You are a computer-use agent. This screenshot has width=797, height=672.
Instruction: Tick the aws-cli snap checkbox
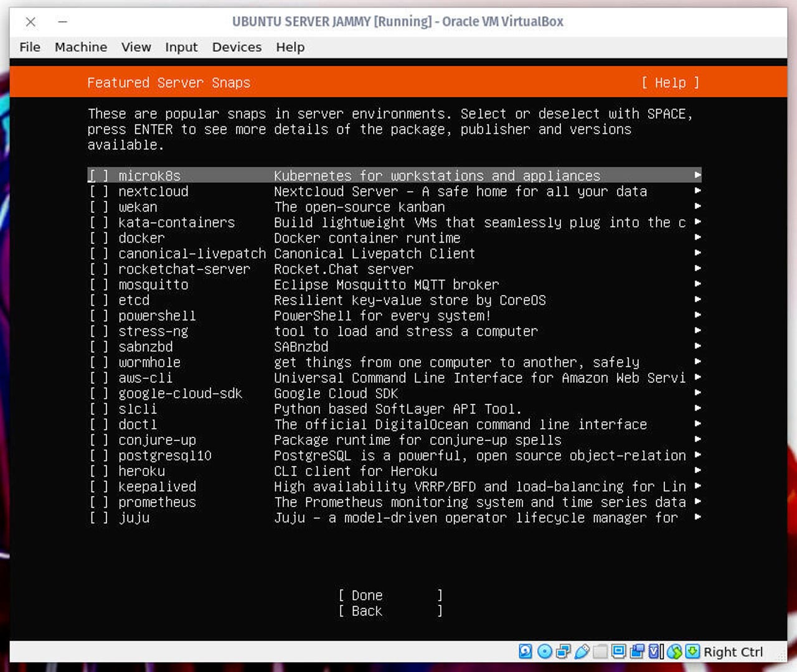pyautogui.click(x=98, y=378)
